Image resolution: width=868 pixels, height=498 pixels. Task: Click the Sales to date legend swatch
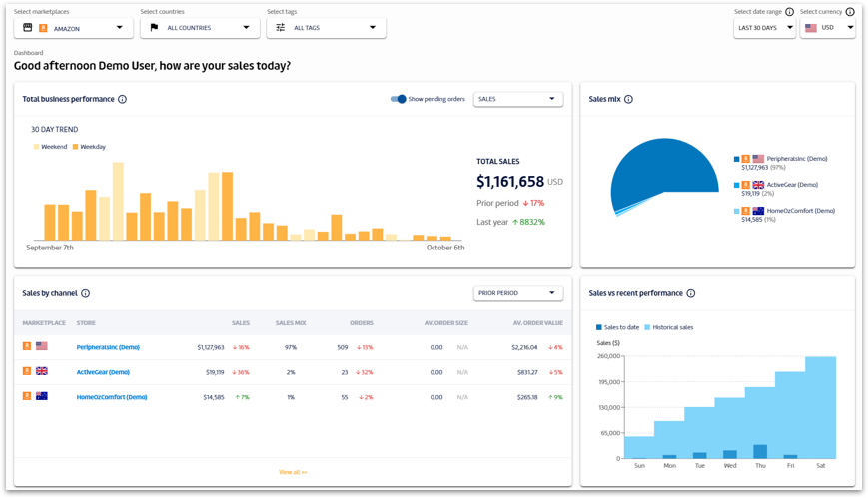599,327
